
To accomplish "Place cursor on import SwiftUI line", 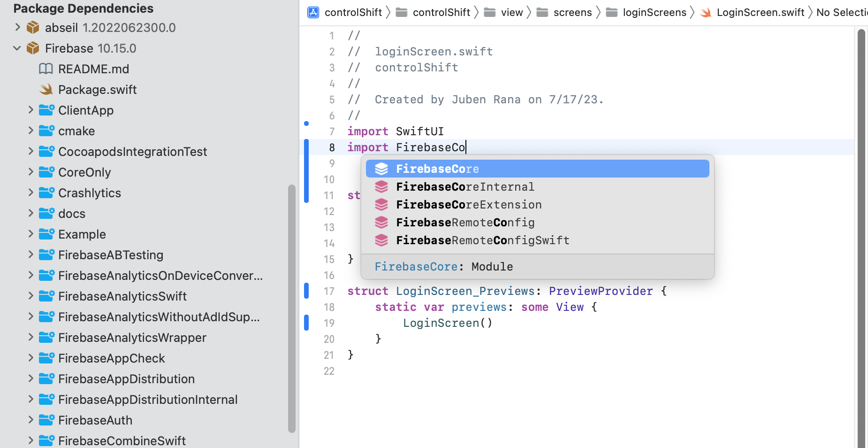I will (x=396, y=131).
